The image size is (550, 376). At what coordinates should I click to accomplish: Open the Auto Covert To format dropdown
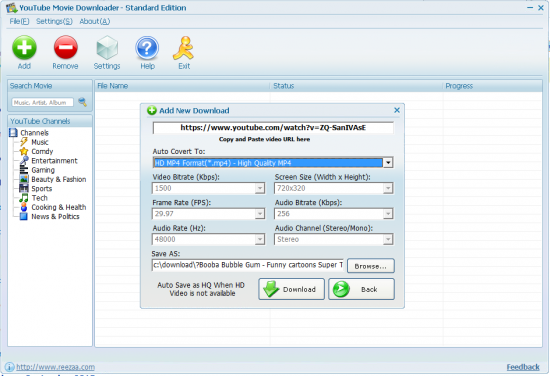click(x=388, y=163)
